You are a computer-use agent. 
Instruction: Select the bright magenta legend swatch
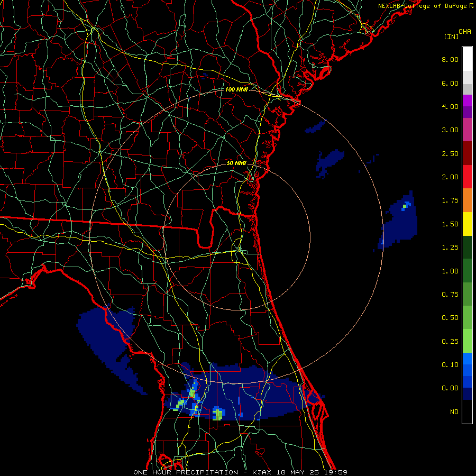(467, 100)
